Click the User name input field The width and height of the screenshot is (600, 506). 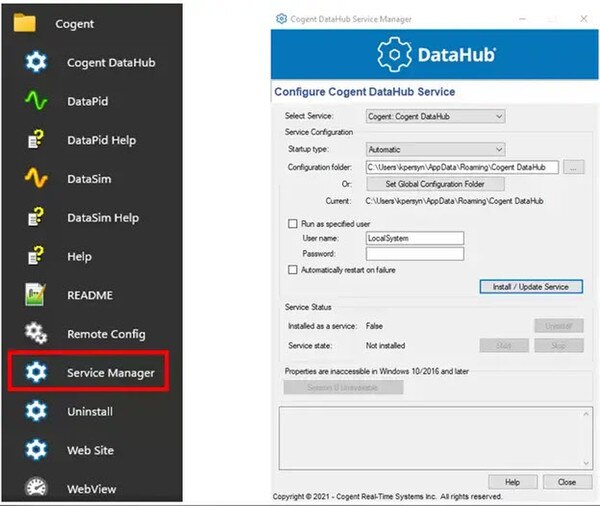click(x=415, y=238)
